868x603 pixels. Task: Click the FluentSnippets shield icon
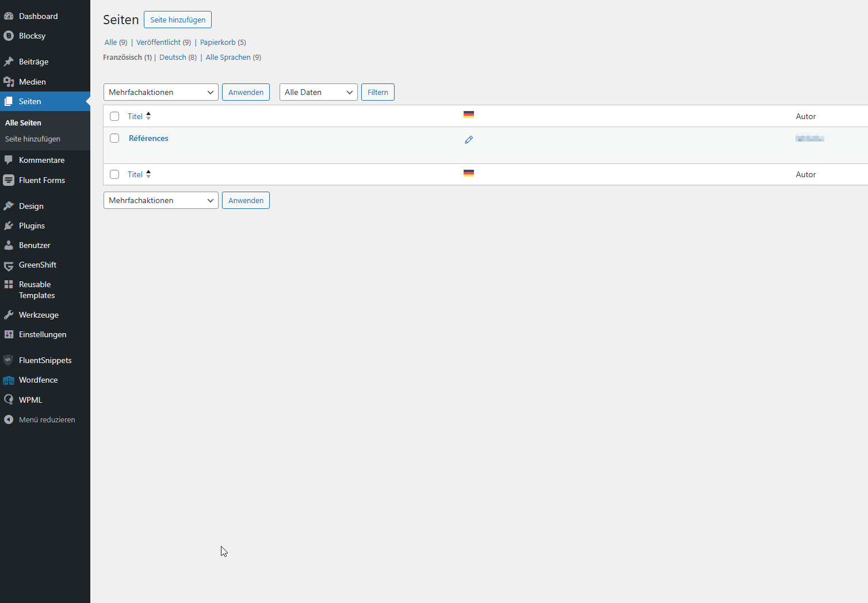[x=9, y=360]
